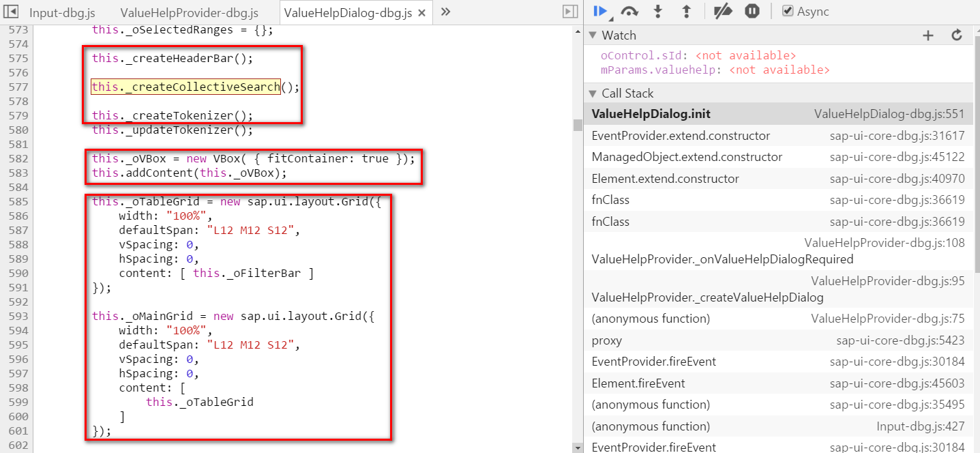Viewport: 980px width, 453px height.
Task: Select the Element.fireEvent call stack frame
Action: tap(778, 383)
